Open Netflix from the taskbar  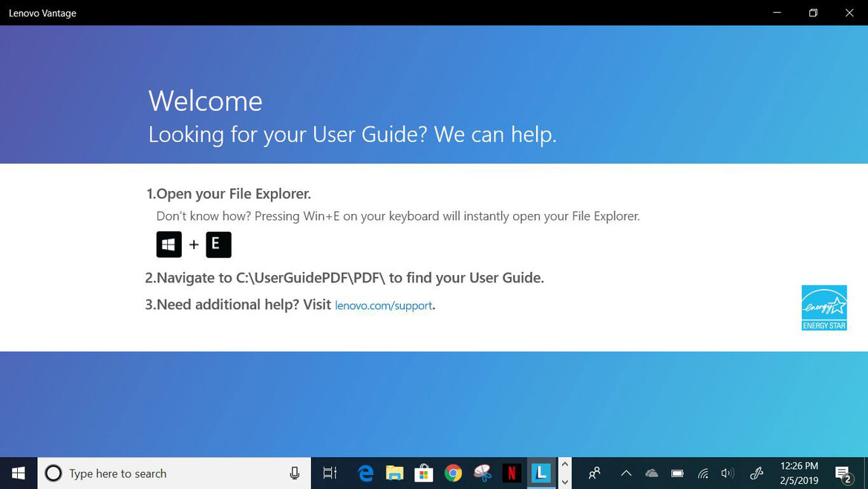point(512,473)
